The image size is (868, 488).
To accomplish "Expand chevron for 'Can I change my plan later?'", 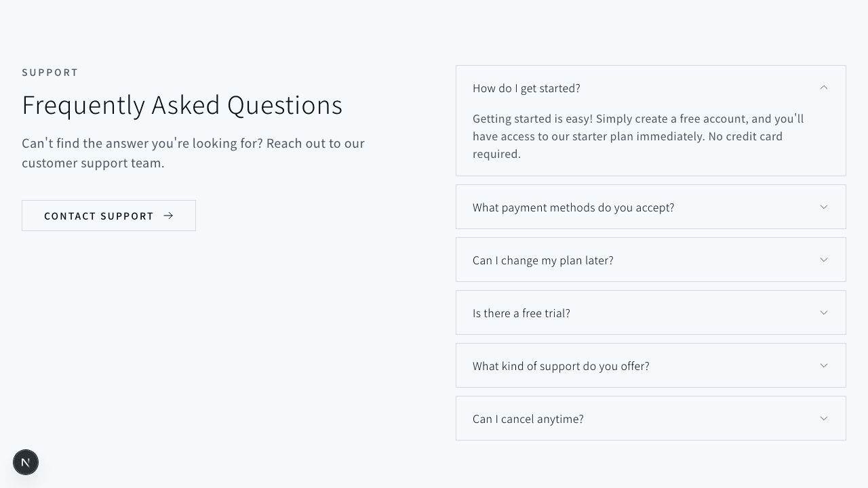I will click(824, 260).
